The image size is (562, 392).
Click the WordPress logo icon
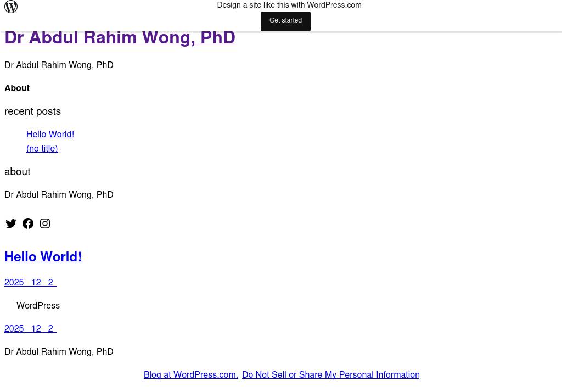[11, 7]
